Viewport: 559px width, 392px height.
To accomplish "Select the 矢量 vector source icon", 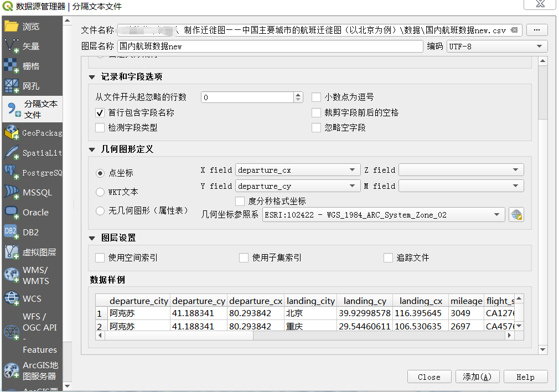I will pyautogui.click(x=12, y=47).
